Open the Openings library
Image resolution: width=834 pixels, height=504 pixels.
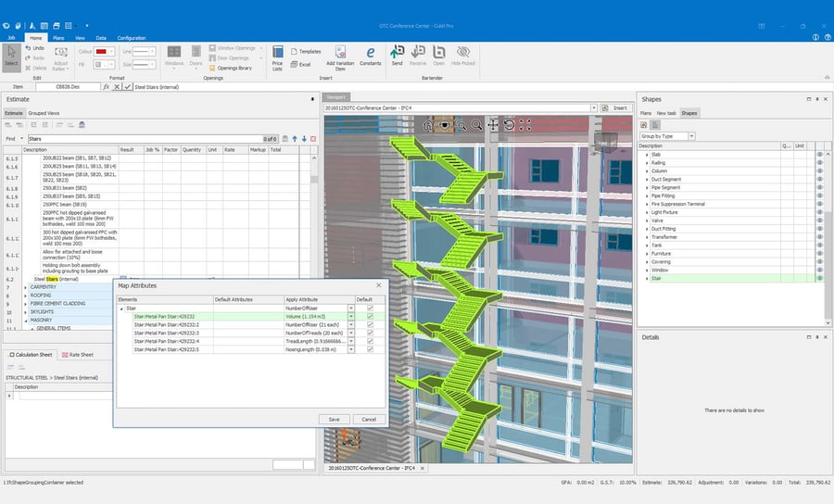tap(231, 68)
